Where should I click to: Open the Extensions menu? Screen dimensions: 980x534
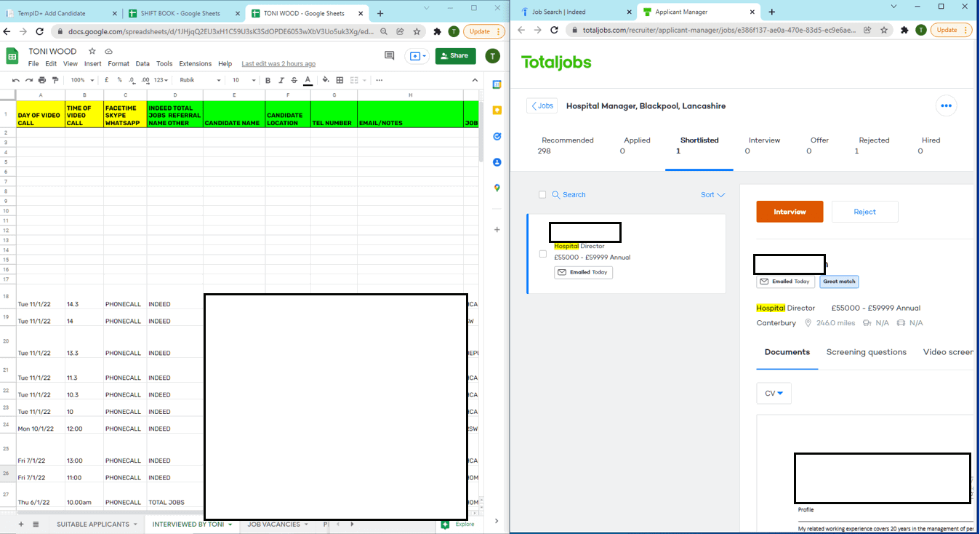(x=195, y=64)
